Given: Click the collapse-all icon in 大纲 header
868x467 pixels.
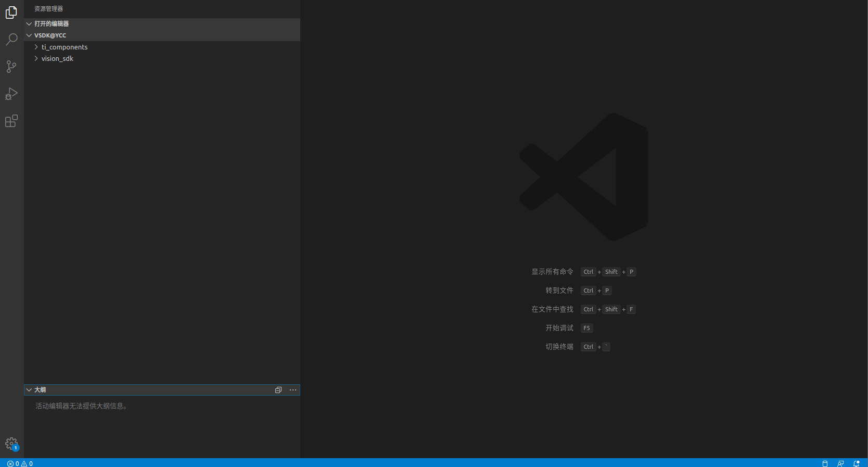Looking at the screenshot, I should (x=278, y=390).
